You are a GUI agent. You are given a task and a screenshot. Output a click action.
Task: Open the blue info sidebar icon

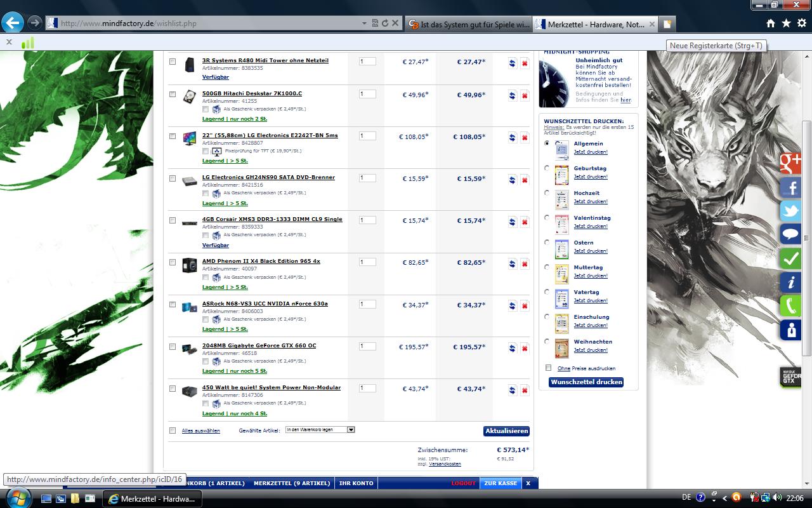click(x=790, y=283)
